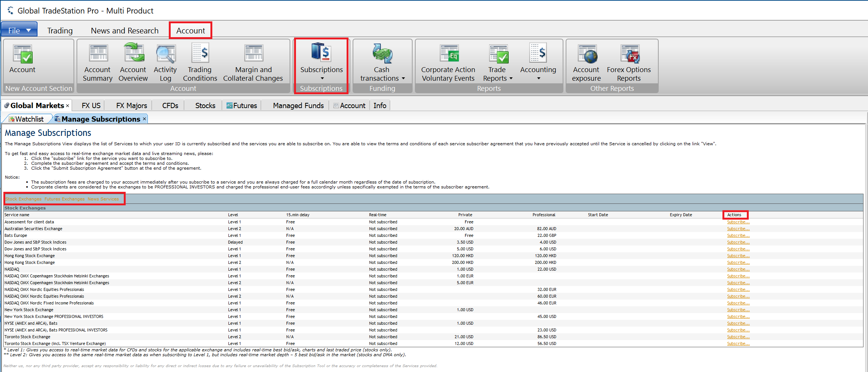Switch to the Trading ribbon tab
This screenshot has height=372, width=868.
pyautogui.click(x=60, y=31)
